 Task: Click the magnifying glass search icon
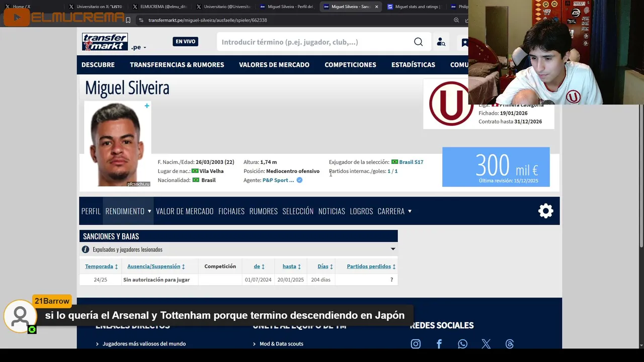coord(418,42)
